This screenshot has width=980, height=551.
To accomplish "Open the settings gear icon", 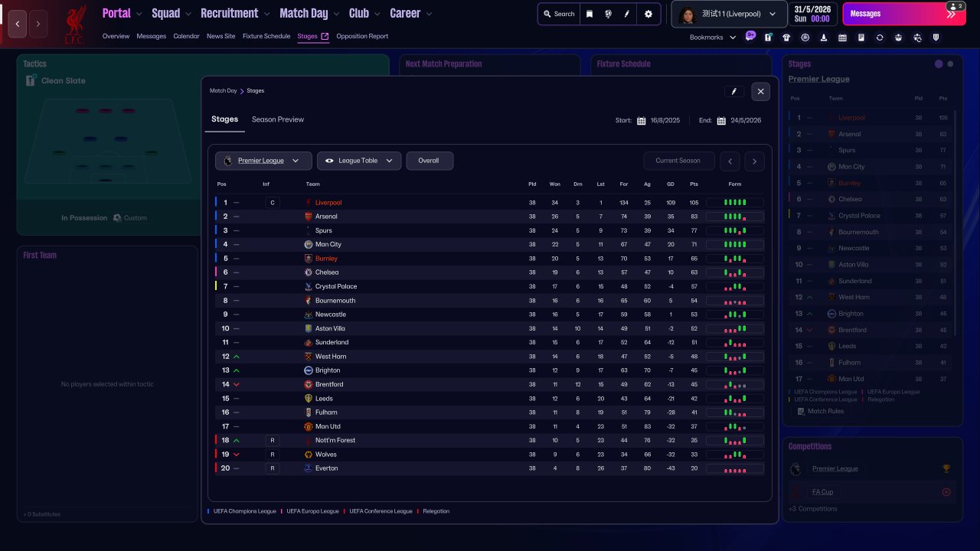I will 648,14.
